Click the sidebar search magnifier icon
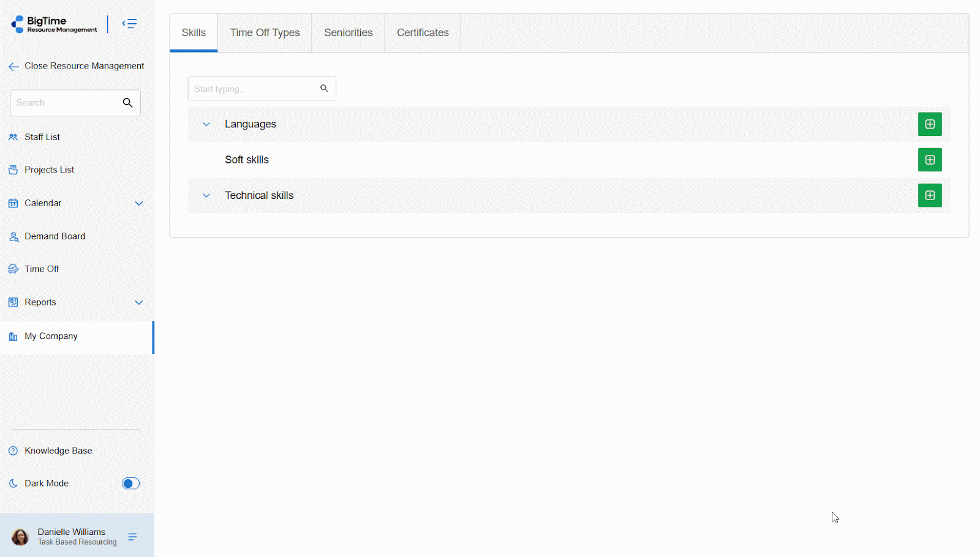The height and width of the screenshot is (557, 980). click(x=127, y=103)
